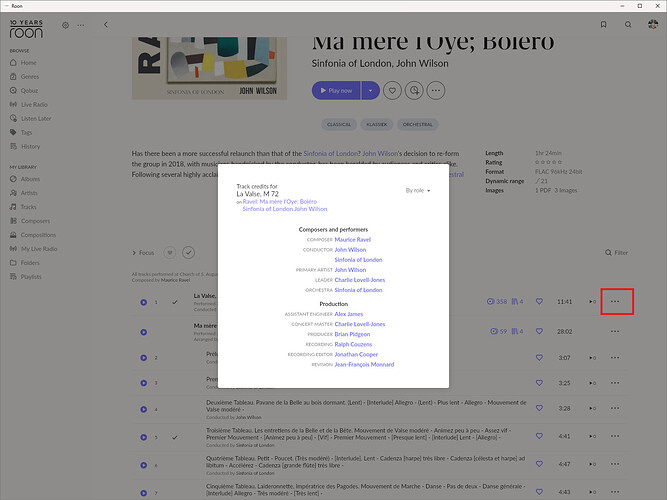Open play options arrow for the 3:28 track
This screenshot has height=500, width=667.
tap(592, 409)
